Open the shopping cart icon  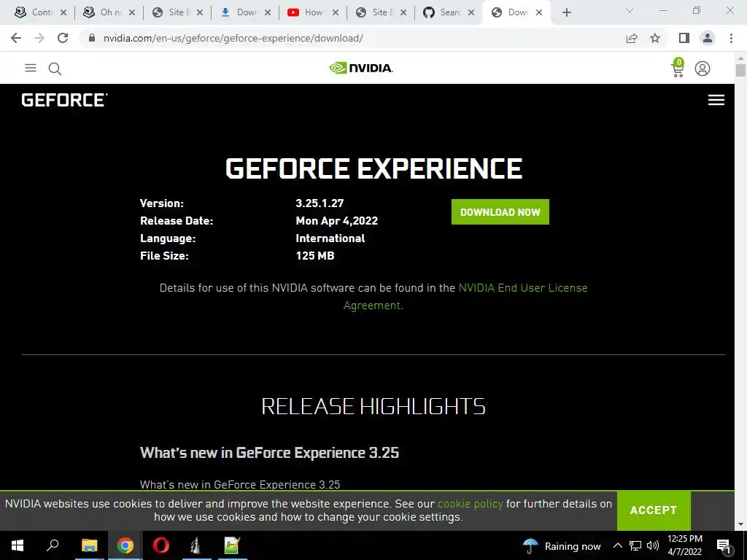(678, 68)
